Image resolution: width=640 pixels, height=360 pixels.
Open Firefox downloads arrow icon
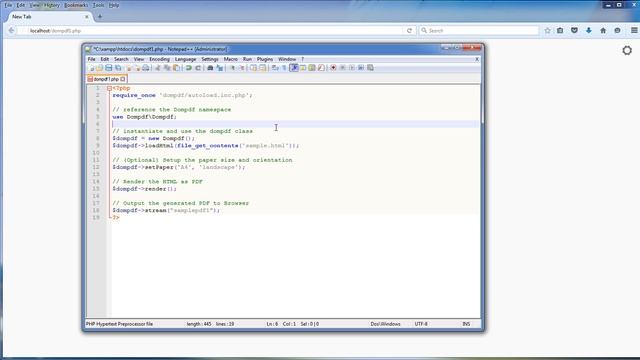[x=589, y=31]
